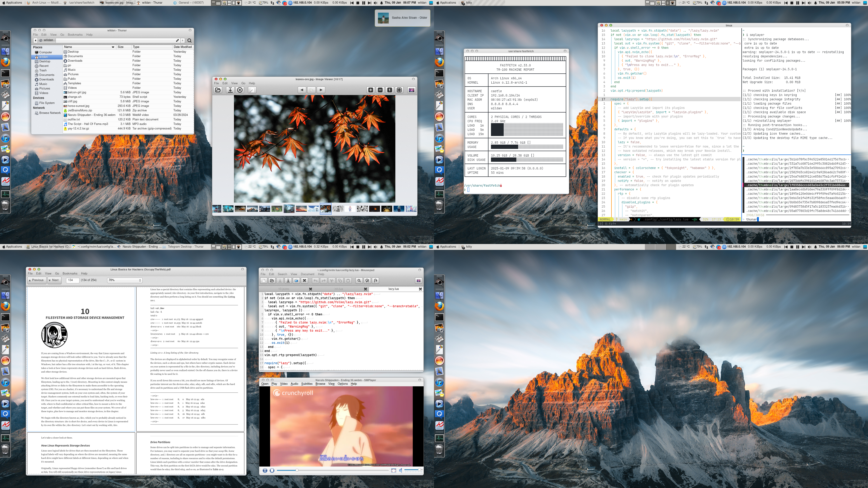
Task: Click Open folder icon in Image Viewer toolbar
Action: point(218,90)
